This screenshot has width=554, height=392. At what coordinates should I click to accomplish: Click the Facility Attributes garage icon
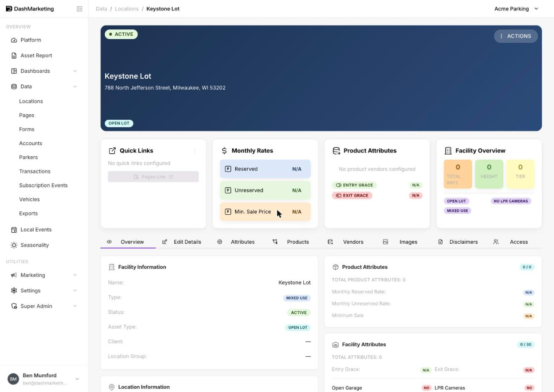point(335,345)
